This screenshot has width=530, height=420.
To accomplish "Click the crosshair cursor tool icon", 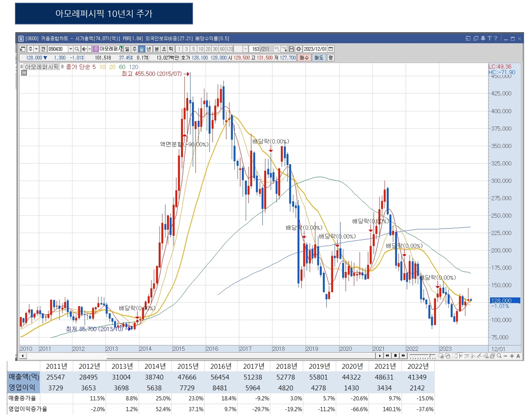I will [x=460, y=356].
